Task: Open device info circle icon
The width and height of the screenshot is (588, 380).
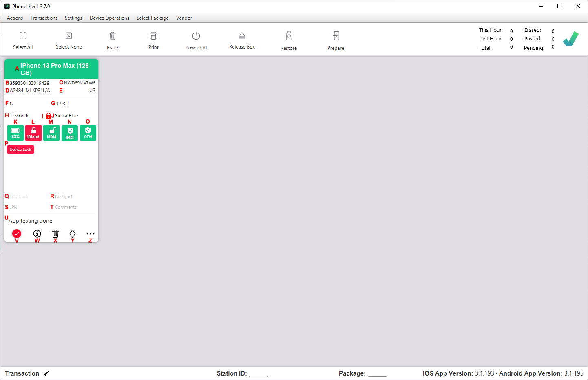Action: point(37,234)
